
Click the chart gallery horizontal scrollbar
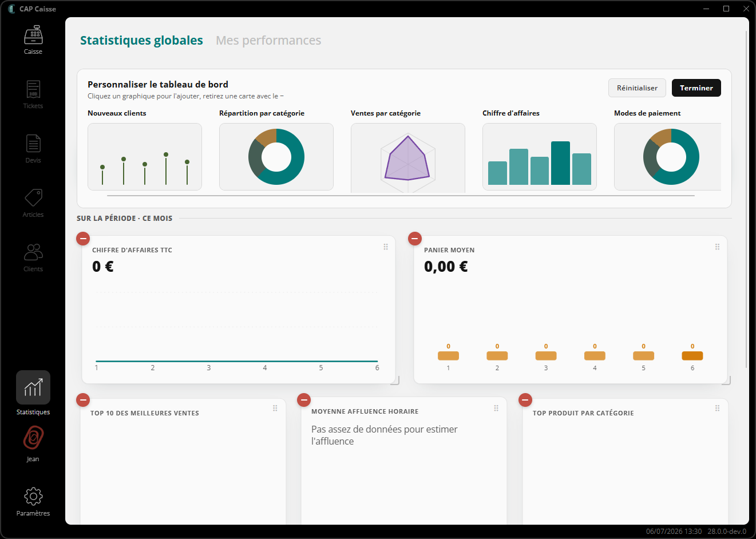401,196
